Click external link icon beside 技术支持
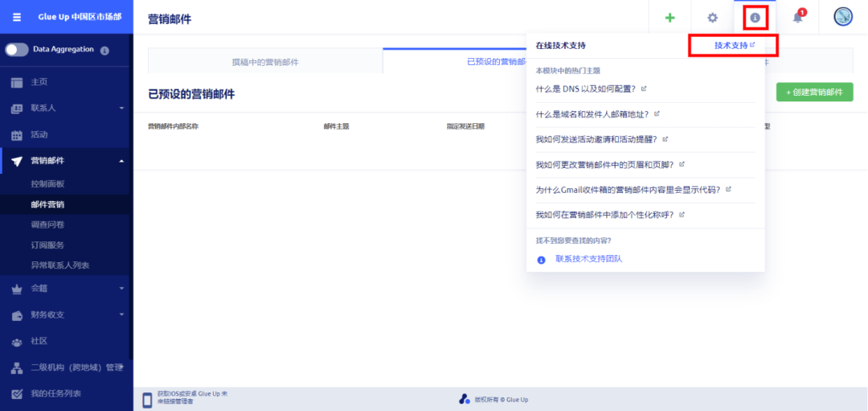 tap(752, 45)
